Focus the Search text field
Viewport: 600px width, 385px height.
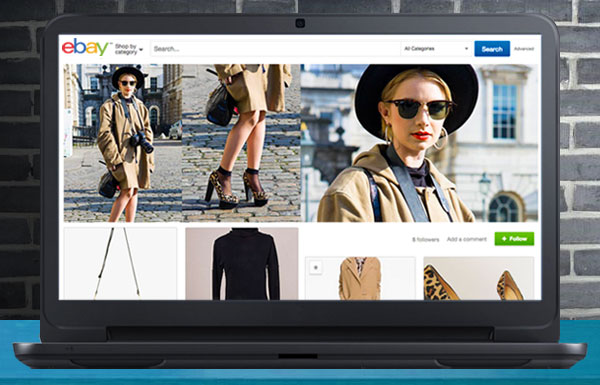tap(275, 49)
